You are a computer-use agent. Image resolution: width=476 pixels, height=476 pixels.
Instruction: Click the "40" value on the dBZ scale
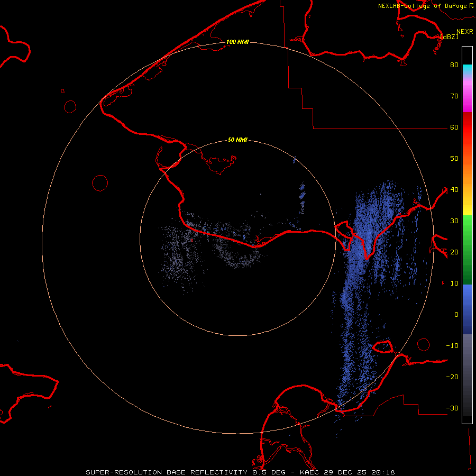[x=454, y=190]
